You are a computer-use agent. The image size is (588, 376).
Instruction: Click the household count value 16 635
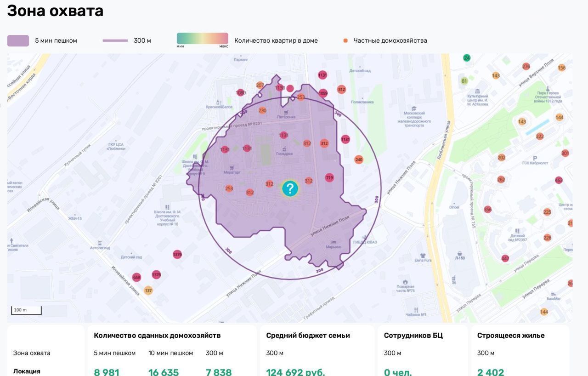click(x=164, y=372)
